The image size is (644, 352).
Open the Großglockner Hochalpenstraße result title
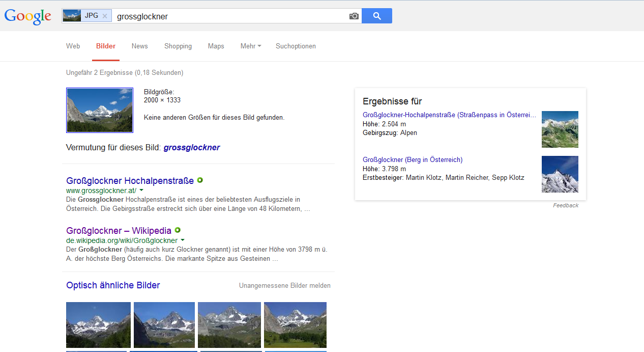(130, 180)
